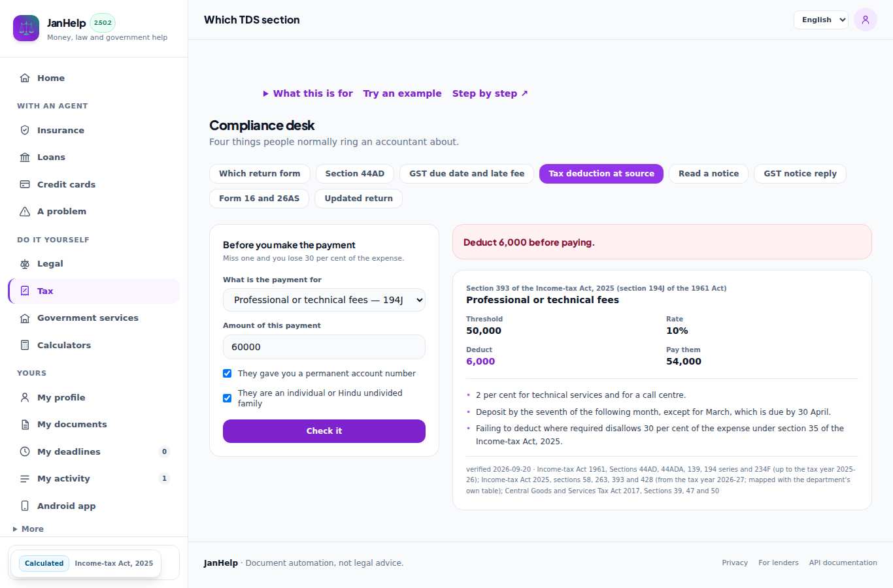Click the 'Deduct 6,000 before paying.' result text
This screenshot has height=588, width=893.
click(x=529, y=242)
